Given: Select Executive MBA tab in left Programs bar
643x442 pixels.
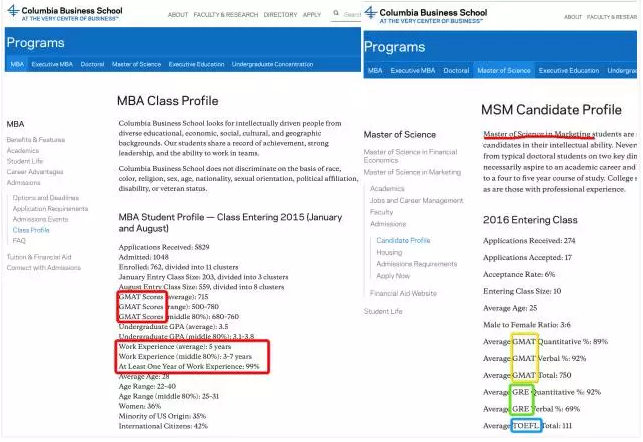Looking at the screenshot, I should [52, 64].
